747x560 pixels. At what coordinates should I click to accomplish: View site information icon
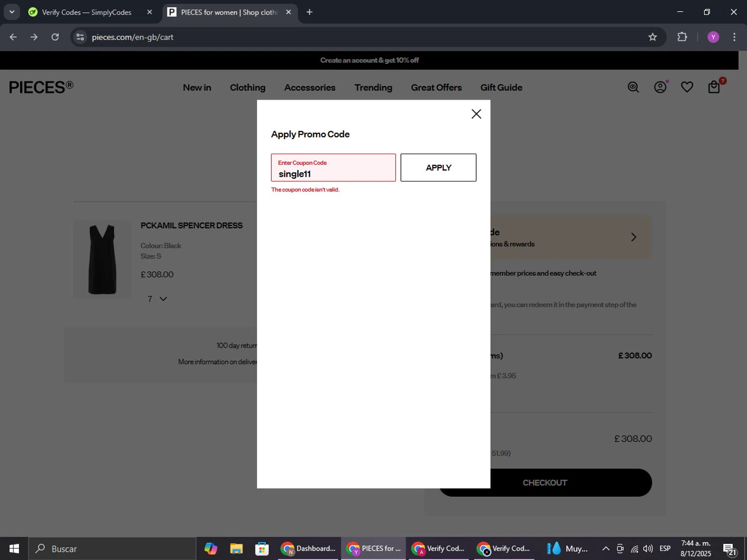click(x=80, y=37)
